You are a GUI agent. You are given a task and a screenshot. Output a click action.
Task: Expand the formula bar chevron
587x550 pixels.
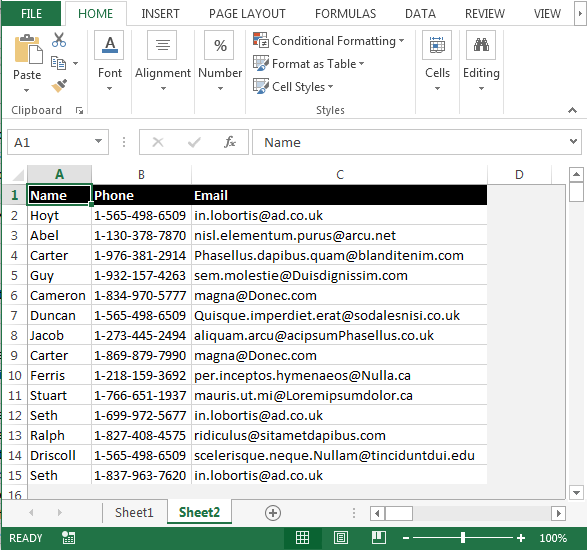(573, 142)
